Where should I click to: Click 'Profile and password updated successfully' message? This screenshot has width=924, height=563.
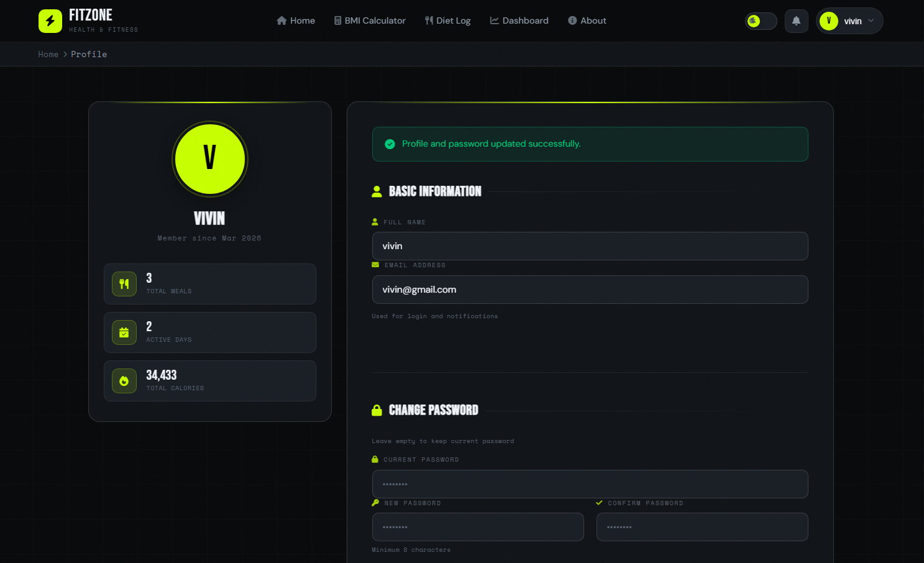click(492, 144)
